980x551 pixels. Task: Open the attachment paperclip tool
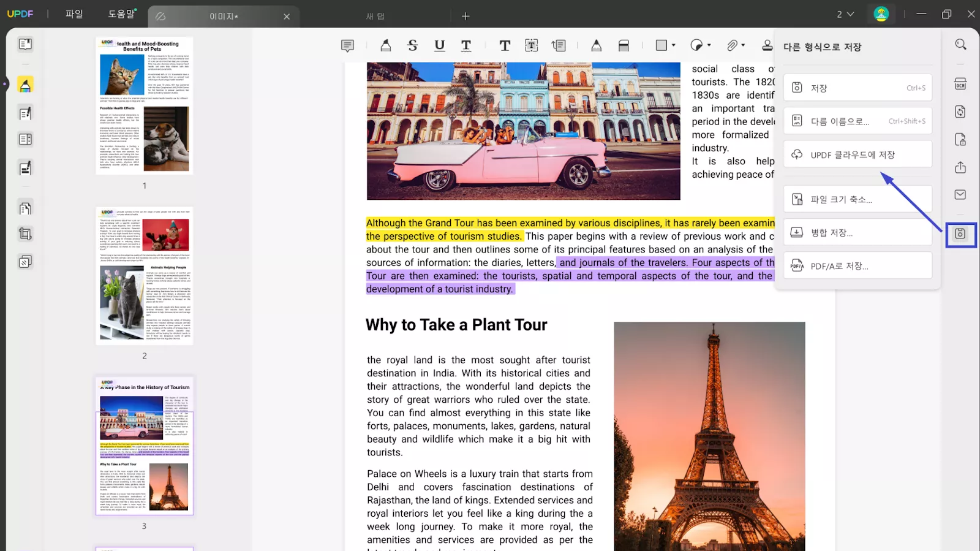tap(732, 45)
